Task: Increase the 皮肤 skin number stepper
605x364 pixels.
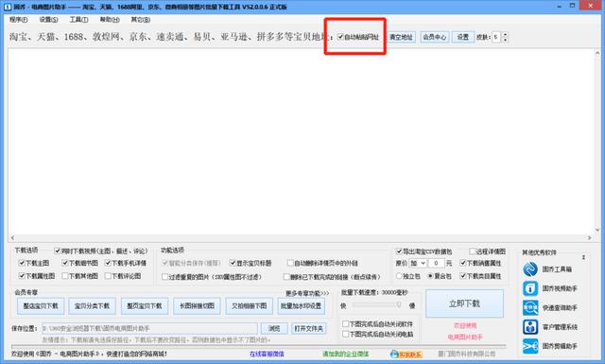Action: coord(505,35)
